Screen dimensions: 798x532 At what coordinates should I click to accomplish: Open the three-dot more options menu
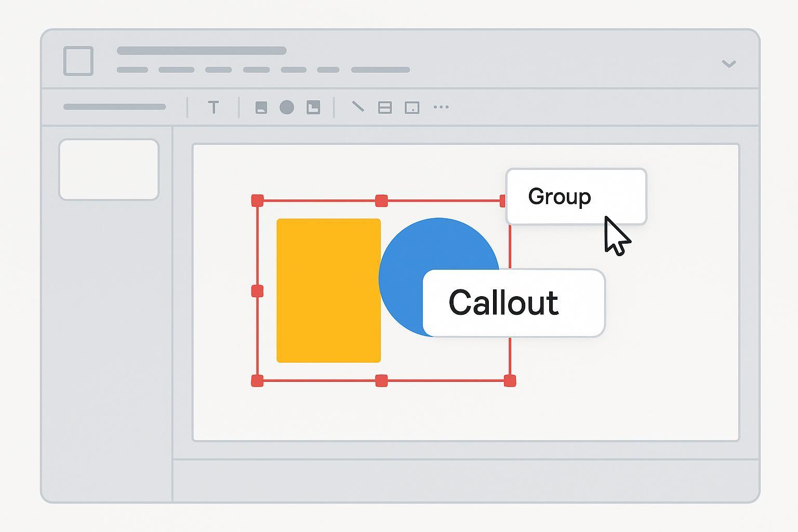point(441,107)
